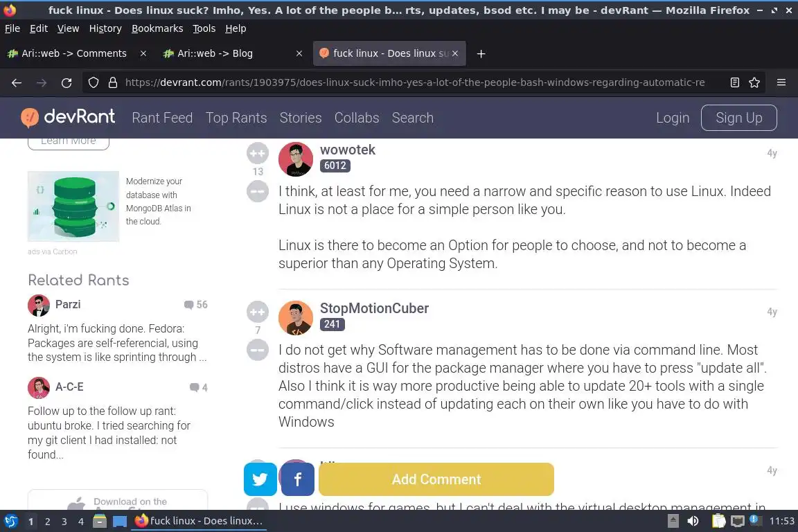Open the file manager taskbar icon
Image resolution: width=798 pixels, height=532 pixels.
tap(100, 521)
